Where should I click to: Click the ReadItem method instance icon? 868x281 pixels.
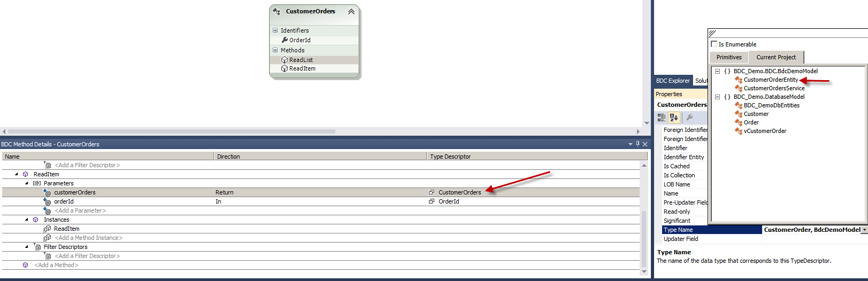47,229
